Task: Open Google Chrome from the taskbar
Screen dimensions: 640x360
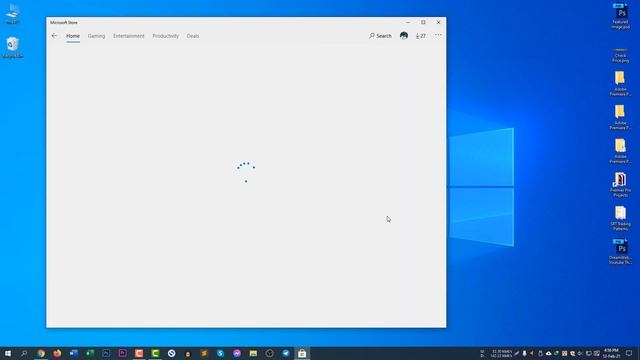Action: coord(41,353)
